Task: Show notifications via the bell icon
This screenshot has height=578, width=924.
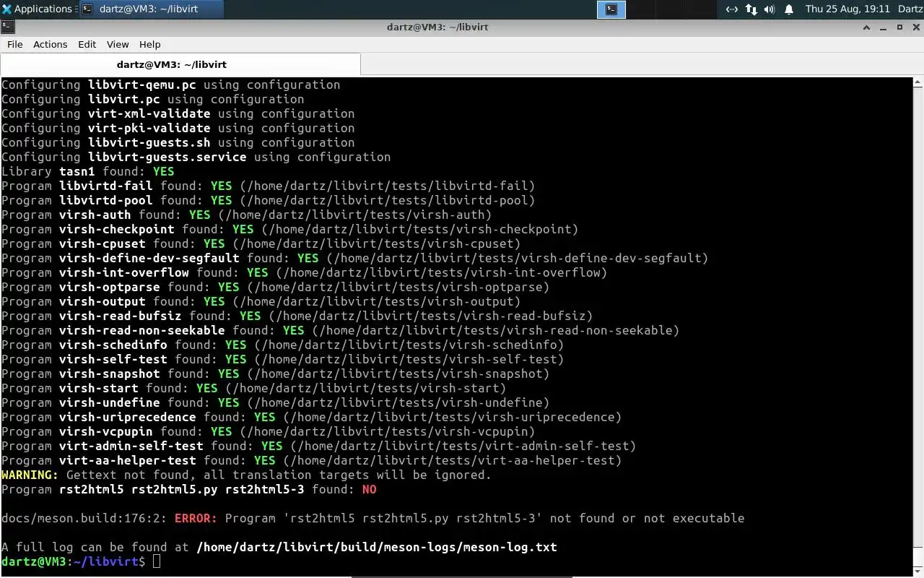Action: click(789, 9)
